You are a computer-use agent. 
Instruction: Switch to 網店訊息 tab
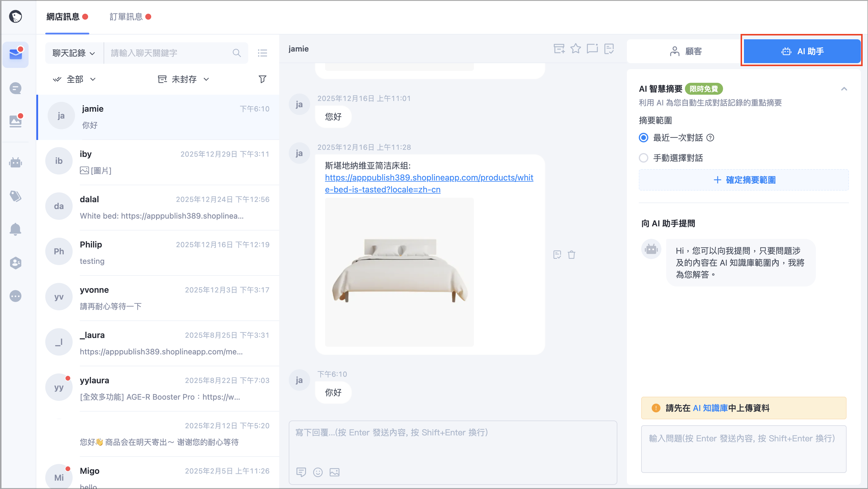pyautogui.click(x=67, y=16)
